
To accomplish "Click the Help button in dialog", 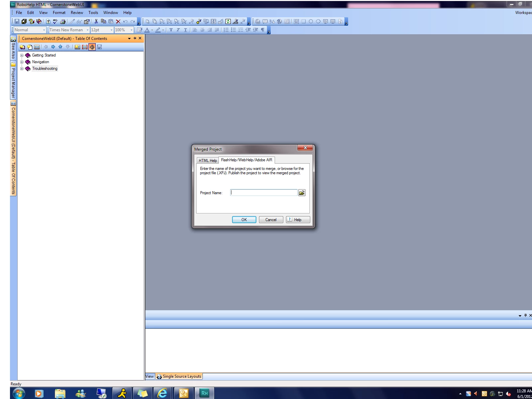I will (298, 220).
